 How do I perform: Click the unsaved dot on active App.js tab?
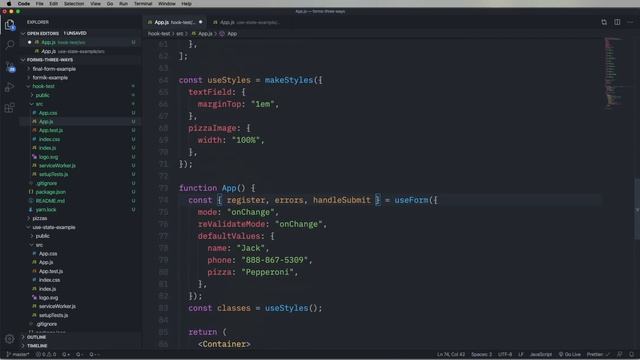(200, 22)
